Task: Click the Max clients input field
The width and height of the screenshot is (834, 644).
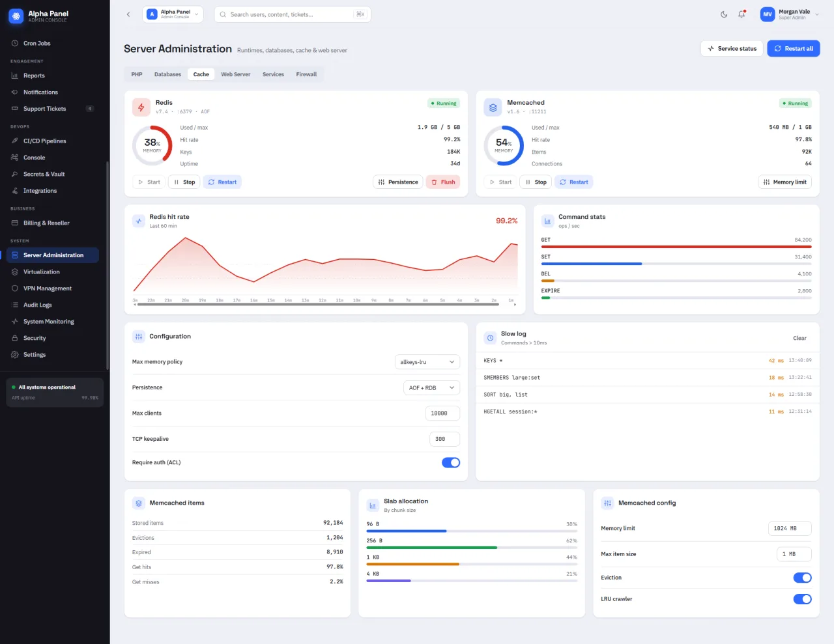Action: click(x=442, y=413)
